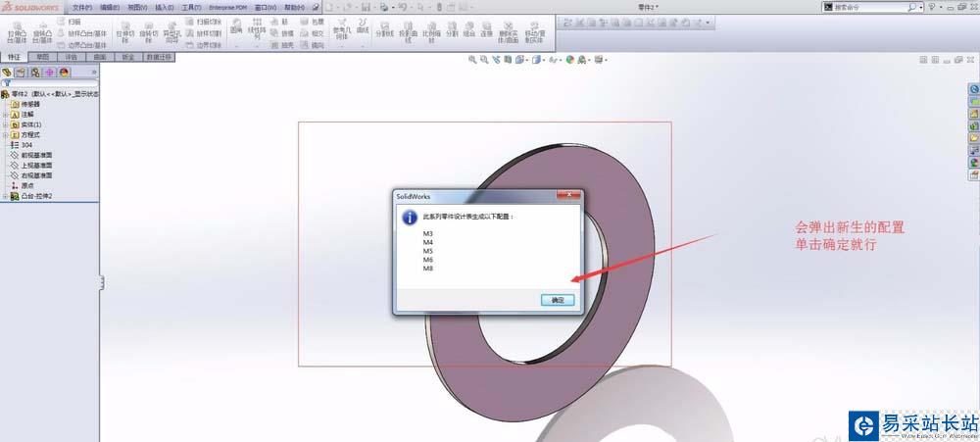Select the 圆角 fillet tool
This screenshot has width=980, height=442.
236,26
